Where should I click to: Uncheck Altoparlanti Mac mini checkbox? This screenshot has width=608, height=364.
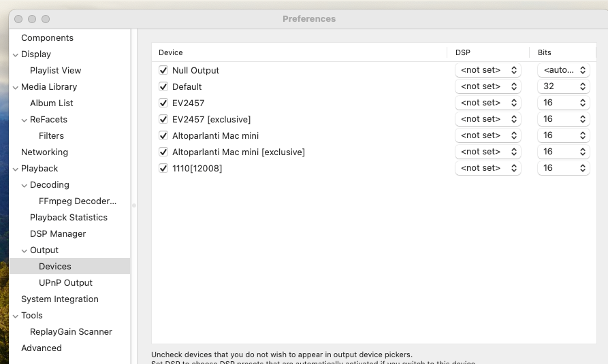point(163,135)
